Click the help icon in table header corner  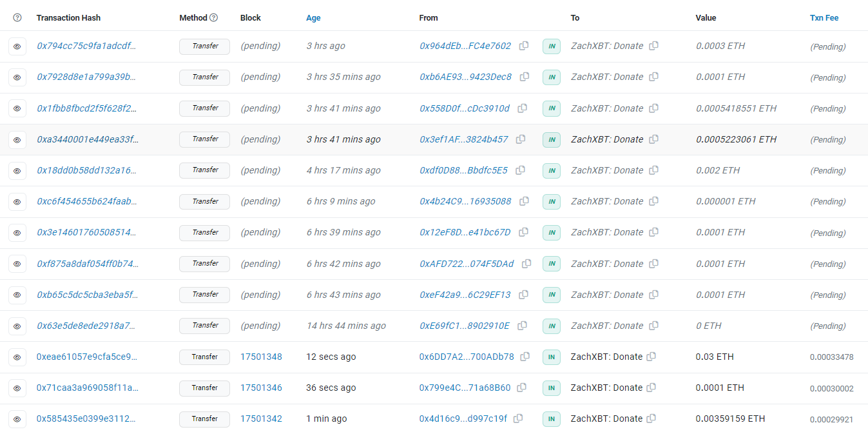click(17, 18)
